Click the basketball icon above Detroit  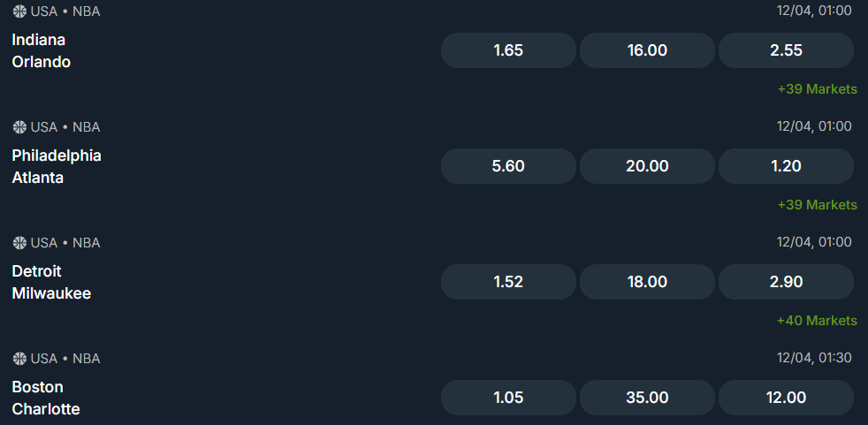point(19,243)
